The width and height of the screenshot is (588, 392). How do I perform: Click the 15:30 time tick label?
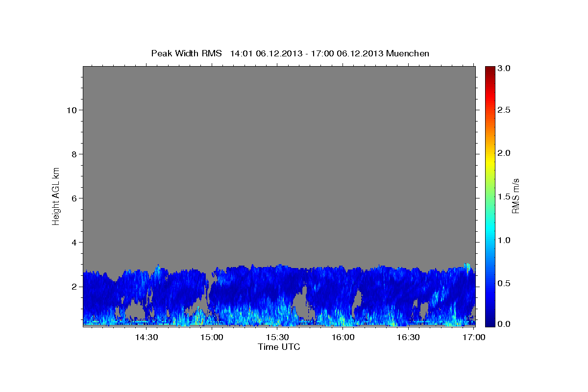click(277, 337)
